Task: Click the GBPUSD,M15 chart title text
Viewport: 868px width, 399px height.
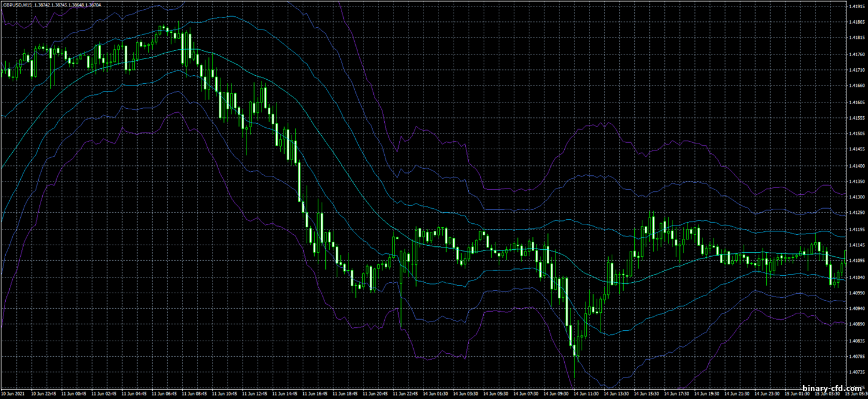Action: pos(17,5)
